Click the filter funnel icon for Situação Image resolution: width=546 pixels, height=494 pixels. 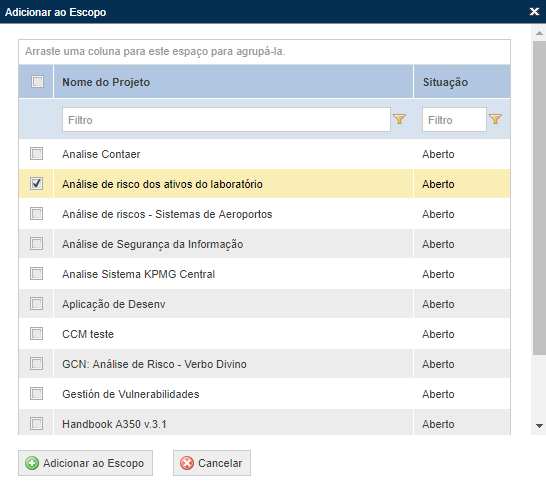(x=495, y=119)
